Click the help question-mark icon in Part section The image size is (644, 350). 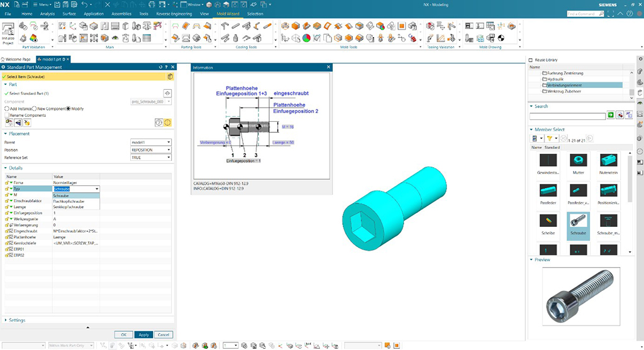[158, 123]
